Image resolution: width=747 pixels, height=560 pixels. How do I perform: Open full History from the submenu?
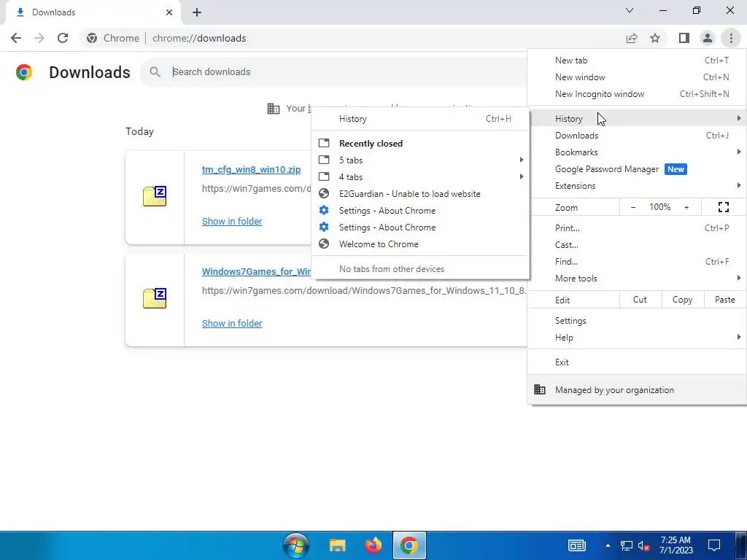[420, 119]
